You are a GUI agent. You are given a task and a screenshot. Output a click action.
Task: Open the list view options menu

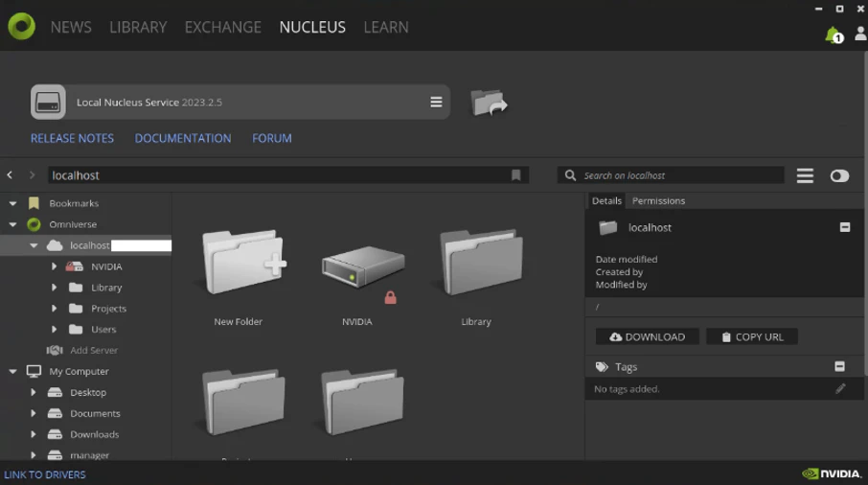coord(805,175)
